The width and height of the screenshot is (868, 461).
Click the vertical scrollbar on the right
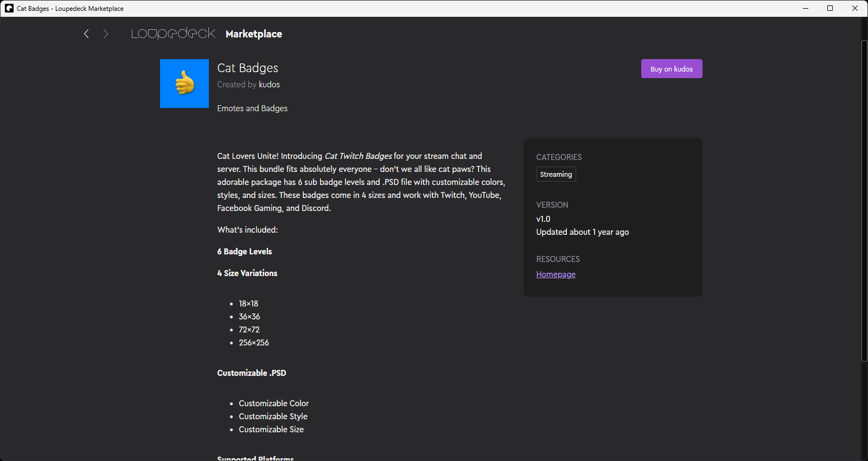click(x=864, y=201)
